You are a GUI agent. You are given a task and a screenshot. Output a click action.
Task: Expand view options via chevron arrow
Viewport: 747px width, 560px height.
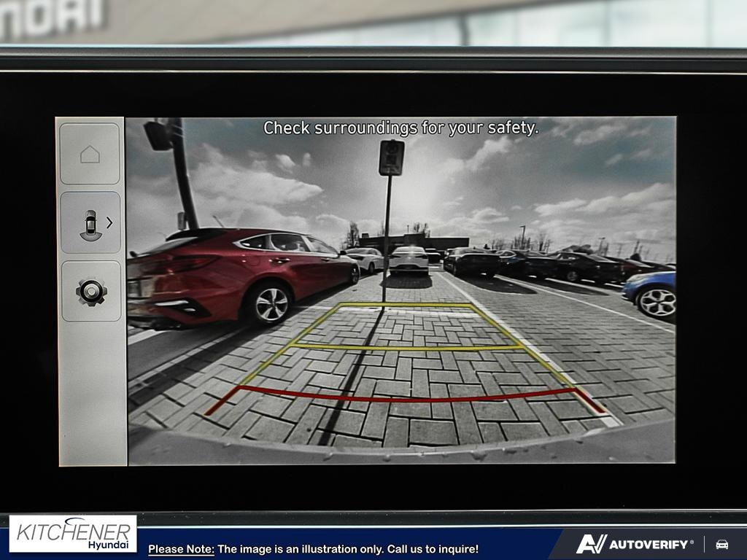(109, 222)
